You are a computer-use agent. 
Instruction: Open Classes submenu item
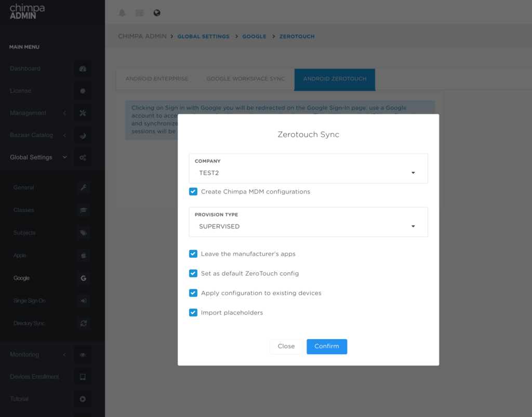tap(24, 210)
